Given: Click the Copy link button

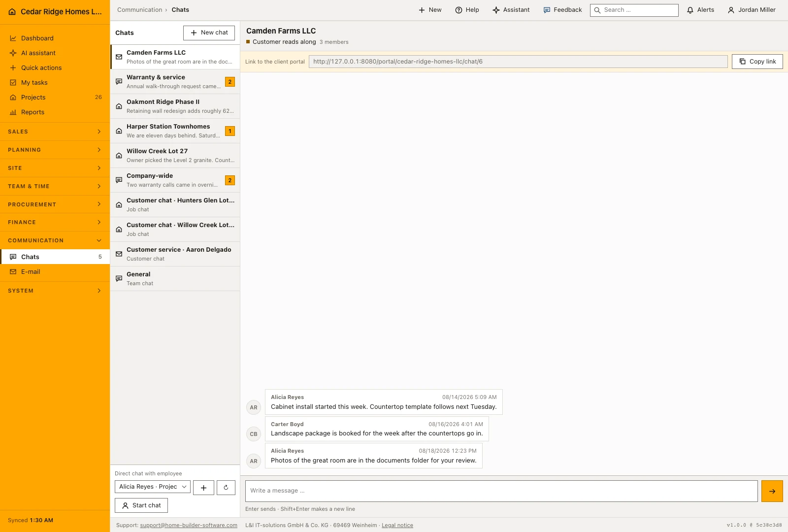Looking at the screenshot, I should coord(757,62).
